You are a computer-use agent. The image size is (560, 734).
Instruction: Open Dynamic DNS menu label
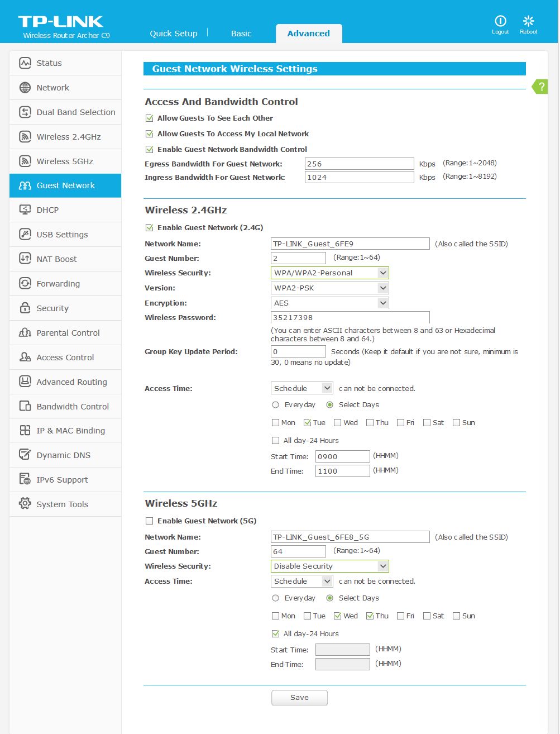[64, 455]
